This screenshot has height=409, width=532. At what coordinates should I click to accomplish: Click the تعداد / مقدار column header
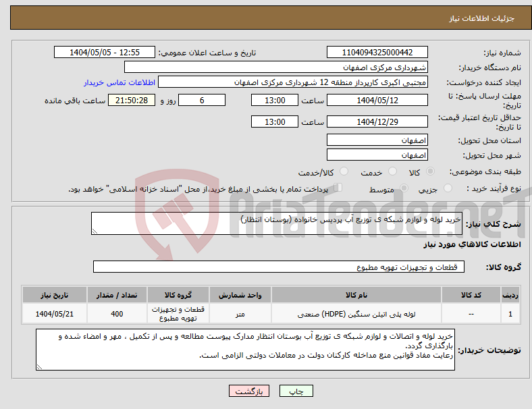click(x=117, y=295)
